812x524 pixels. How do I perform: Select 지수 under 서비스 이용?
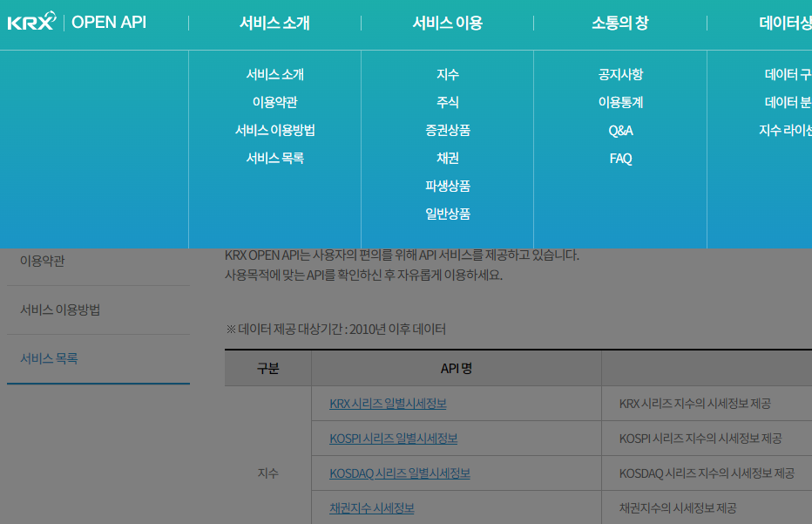click(x=448, y=74)
